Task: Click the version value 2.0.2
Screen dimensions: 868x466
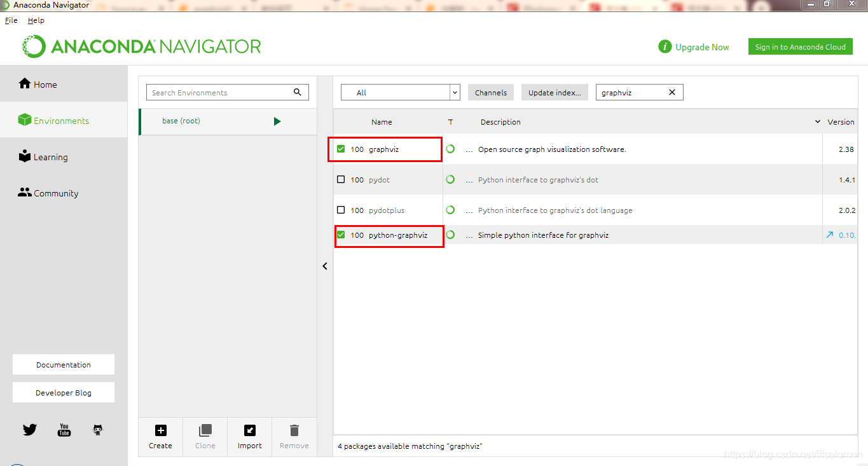Action: coord(847,210)
